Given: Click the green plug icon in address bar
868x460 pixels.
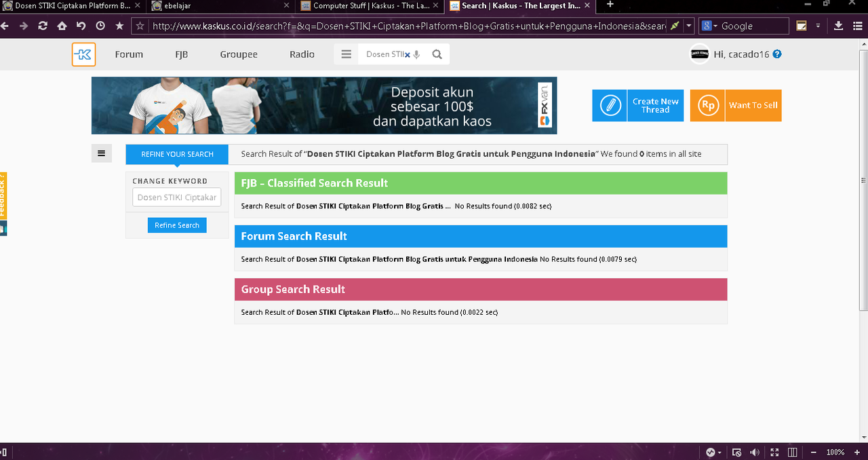Looking at the screenshot, I should click(x=674, y=26).
